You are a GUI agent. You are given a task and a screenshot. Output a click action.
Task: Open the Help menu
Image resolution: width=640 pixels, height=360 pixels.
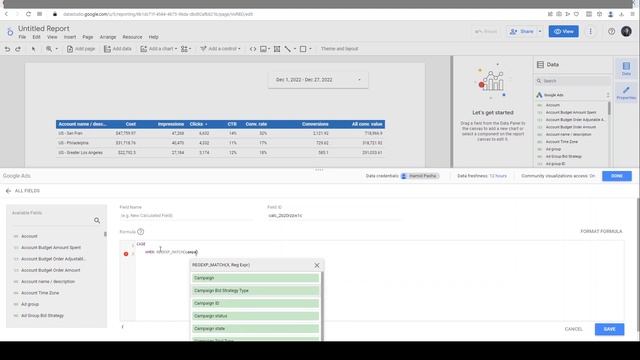pyautogui.click(x=153, y=37)
